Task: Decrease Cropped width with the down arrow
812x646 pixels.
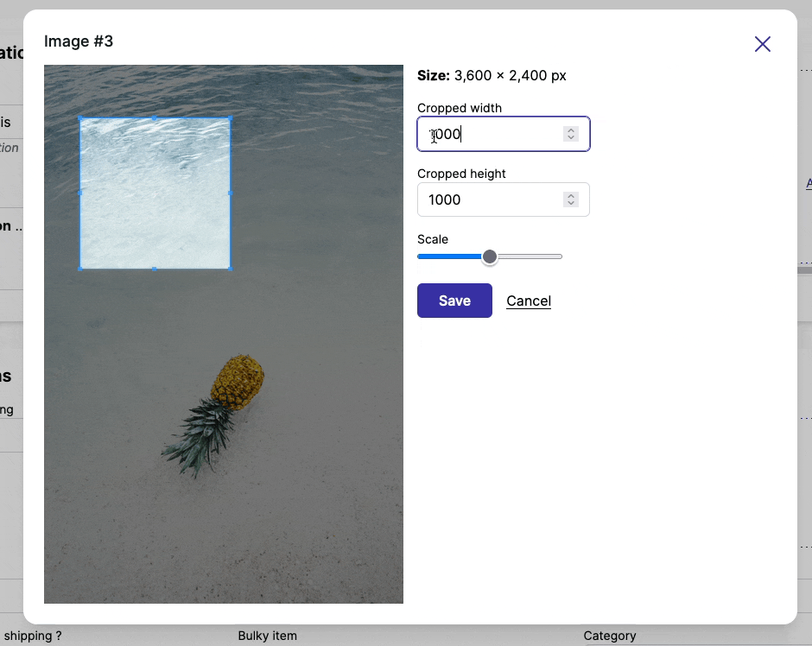Action: tap(571, 138)
